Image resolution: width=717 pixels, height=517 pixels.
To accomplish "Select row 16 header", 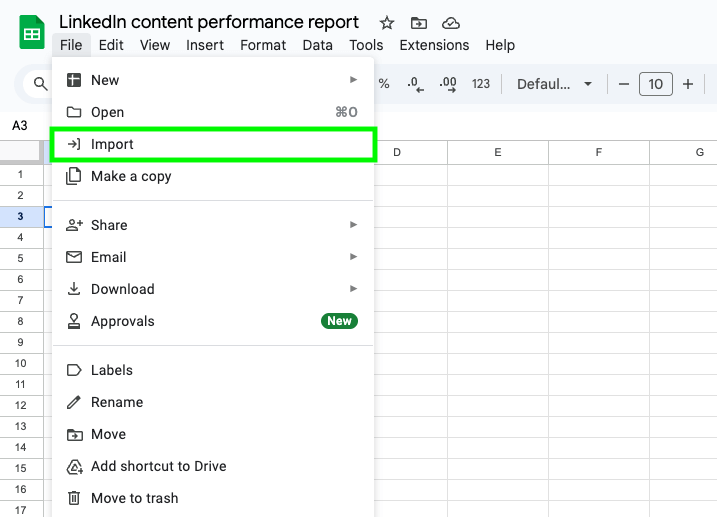I will click(21, 490).
